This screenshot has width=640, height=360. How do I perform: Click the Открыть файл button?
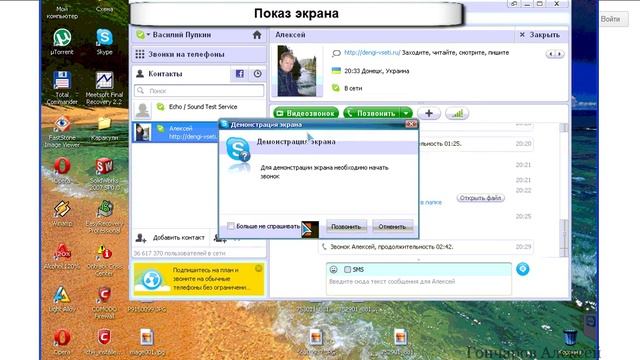click(480, 198)
